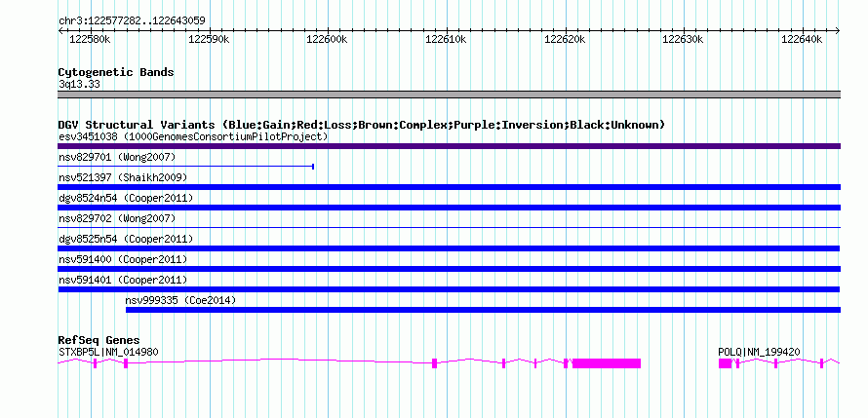
Task: Click the blue nsv999335 gain bar
Action: [x=484, y=310]
